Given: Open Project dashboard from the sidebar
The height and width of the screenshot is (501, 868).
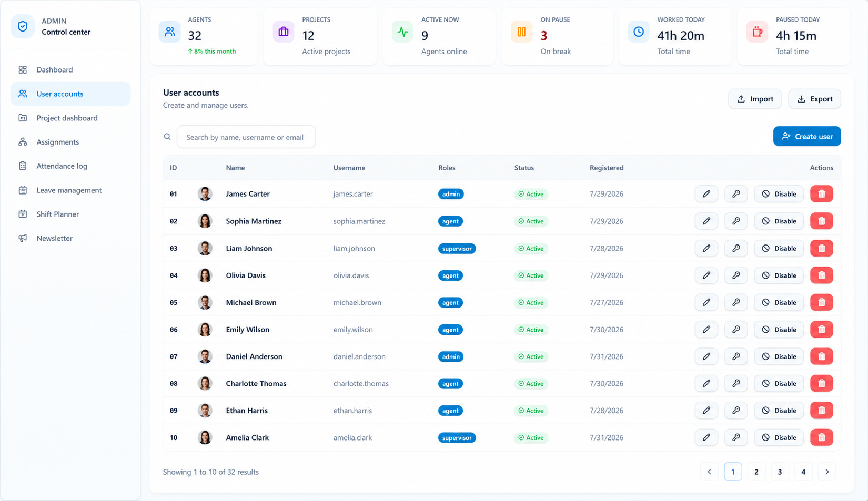Looking at the screenshot, I should click(70, 118).
